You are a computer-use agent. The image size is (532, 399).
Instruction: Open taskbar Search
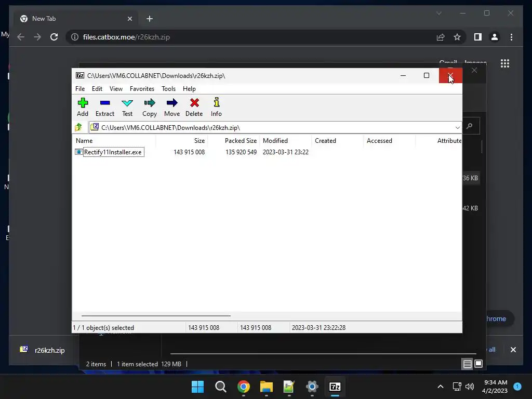(220, 387)
